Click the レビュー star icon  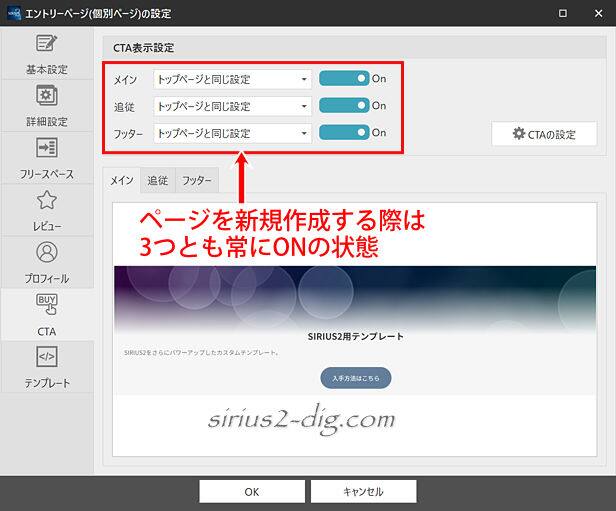coord(47,200)
